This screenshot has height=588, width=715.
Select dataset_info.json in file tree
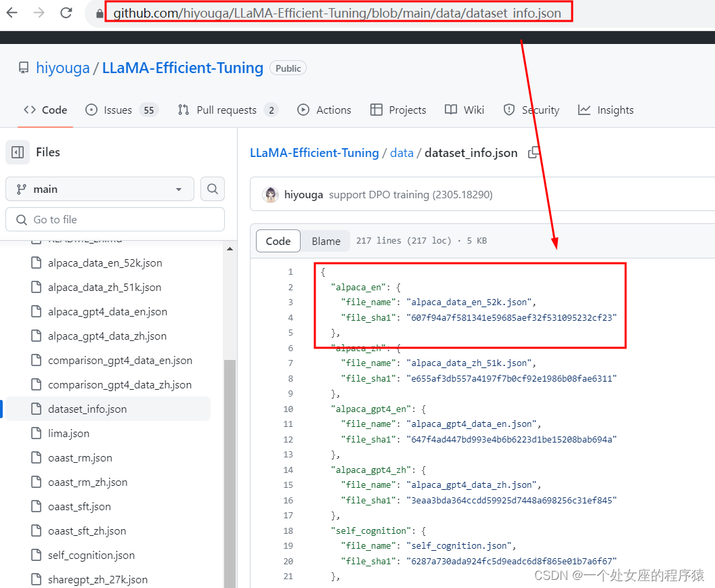coord(108,409)
